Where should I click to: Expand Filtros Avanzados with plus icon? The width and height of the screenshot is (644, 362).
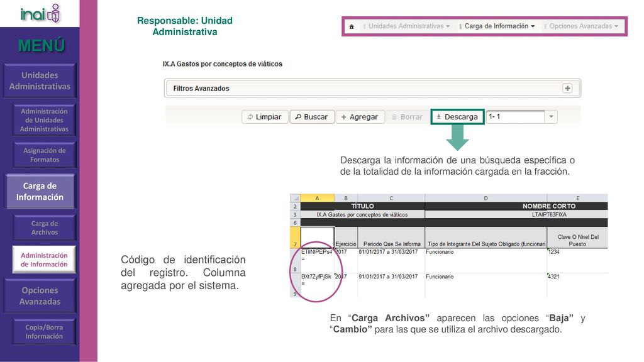pos(567,88)
